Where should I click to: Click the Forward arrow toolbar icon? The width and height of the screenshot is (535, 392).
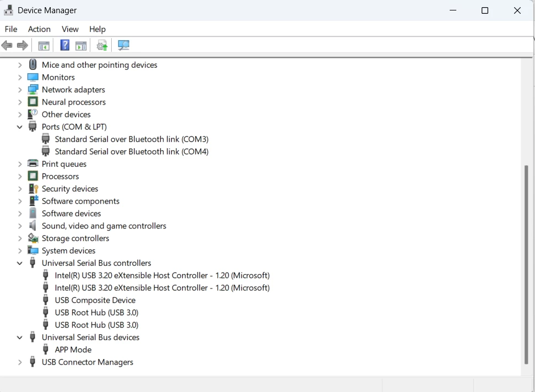23,45
